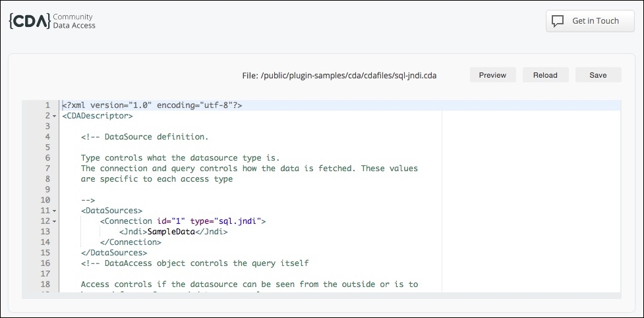Click the SampleData Jndi value
This screenshot has width=644, height=318.
click(x=171, y=232)
